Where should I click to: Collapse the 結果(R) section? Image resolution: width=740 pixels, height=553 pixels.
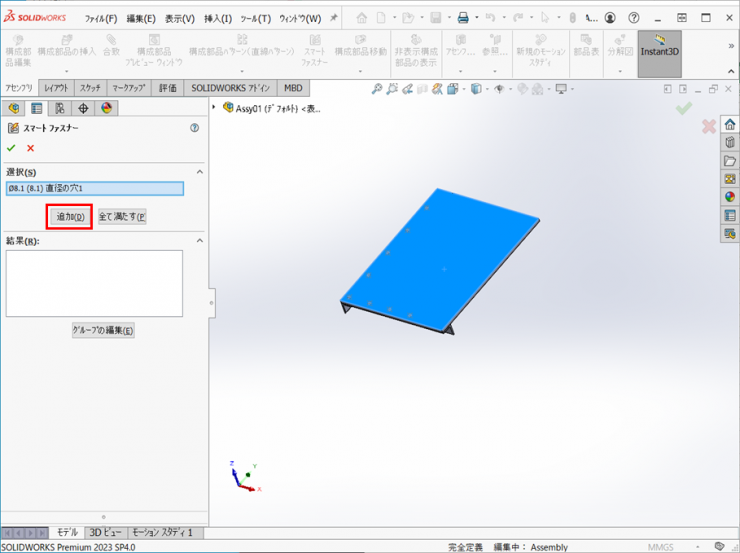point(199,240)
